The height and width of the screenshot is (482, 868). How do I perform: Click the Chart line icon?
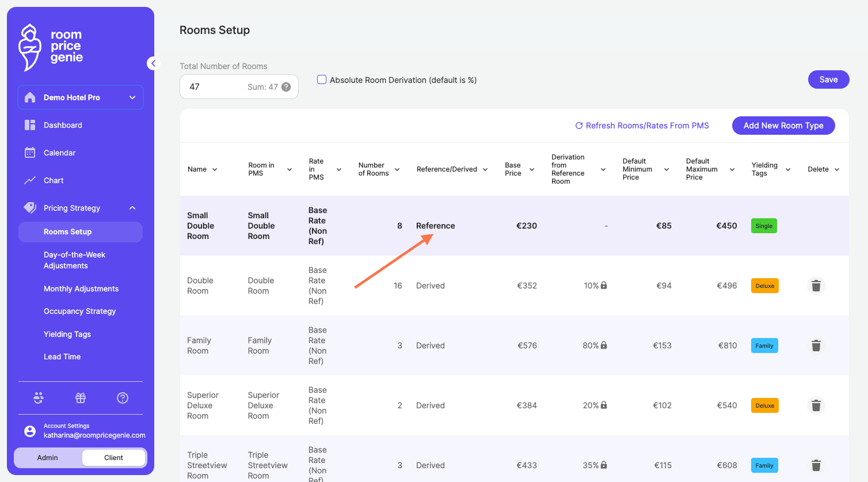30,180
